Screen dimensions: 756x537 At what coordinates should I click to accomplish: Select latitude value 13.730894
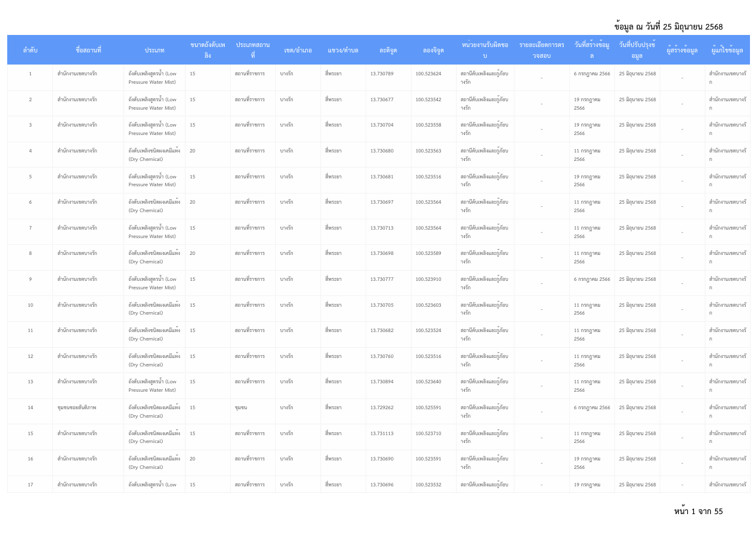(382, 382)
